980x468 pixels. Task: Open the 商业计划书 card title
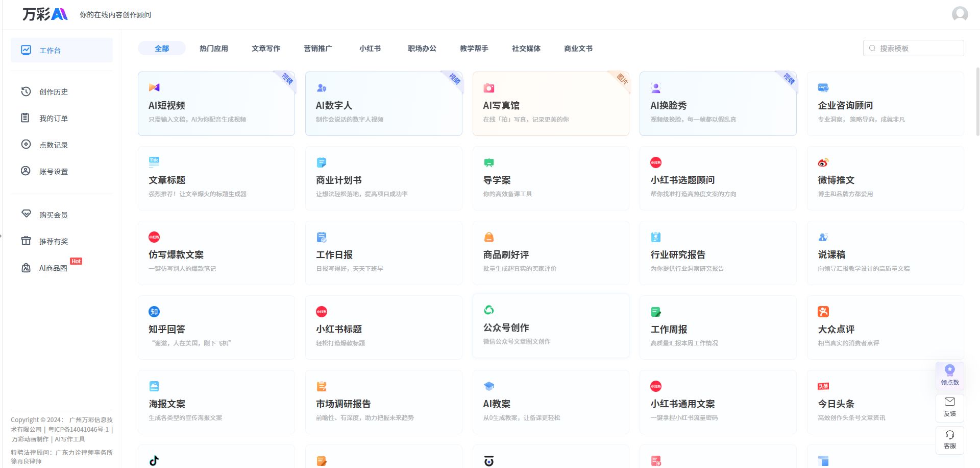[339, 180]
